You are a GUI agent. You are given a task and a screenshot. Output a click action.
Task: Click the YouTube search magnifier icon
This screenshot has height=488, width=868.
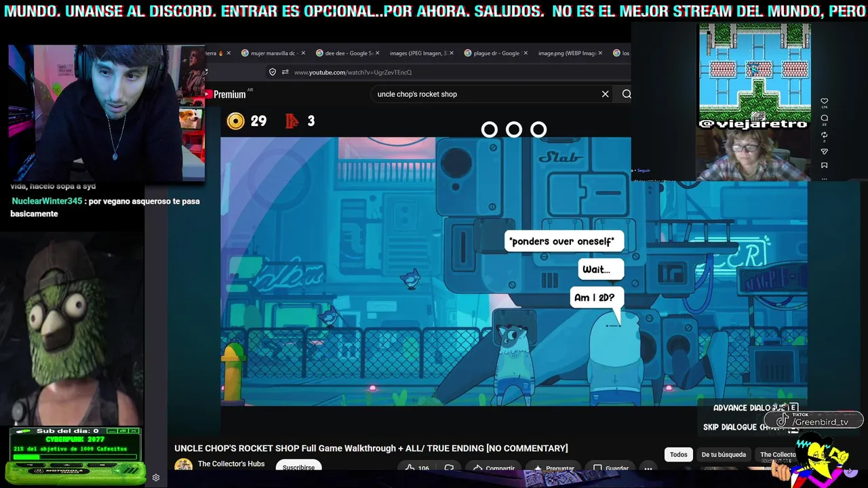pyautogui.click(x=627, y=94)
